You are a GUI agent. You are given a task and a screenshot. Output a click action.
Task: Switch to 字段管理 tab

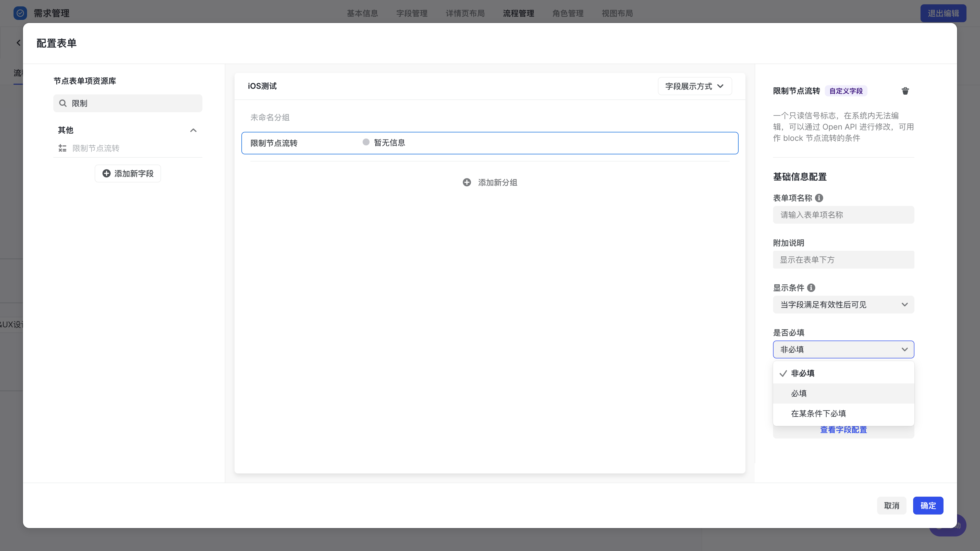(x=412, y=13)
